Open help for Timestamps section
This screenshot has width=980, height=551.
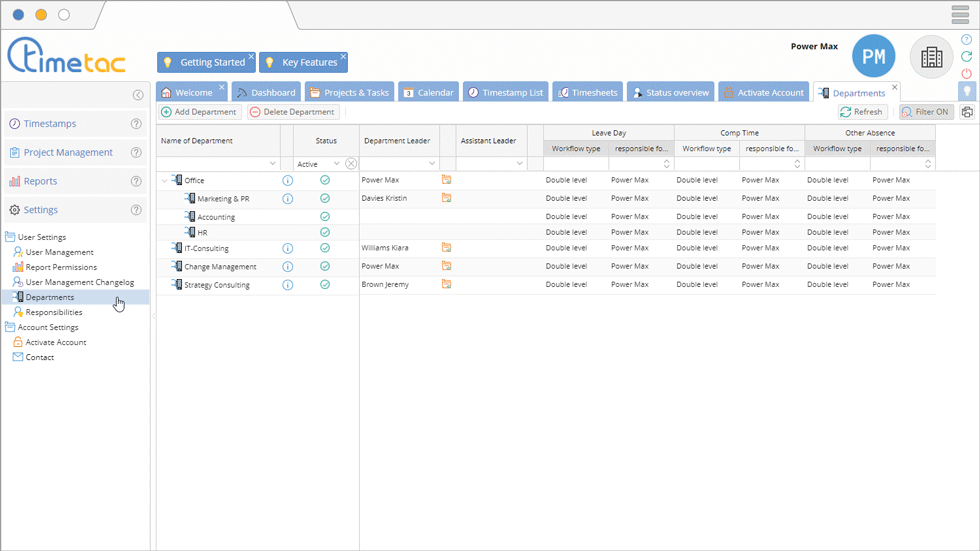point(136,124)
